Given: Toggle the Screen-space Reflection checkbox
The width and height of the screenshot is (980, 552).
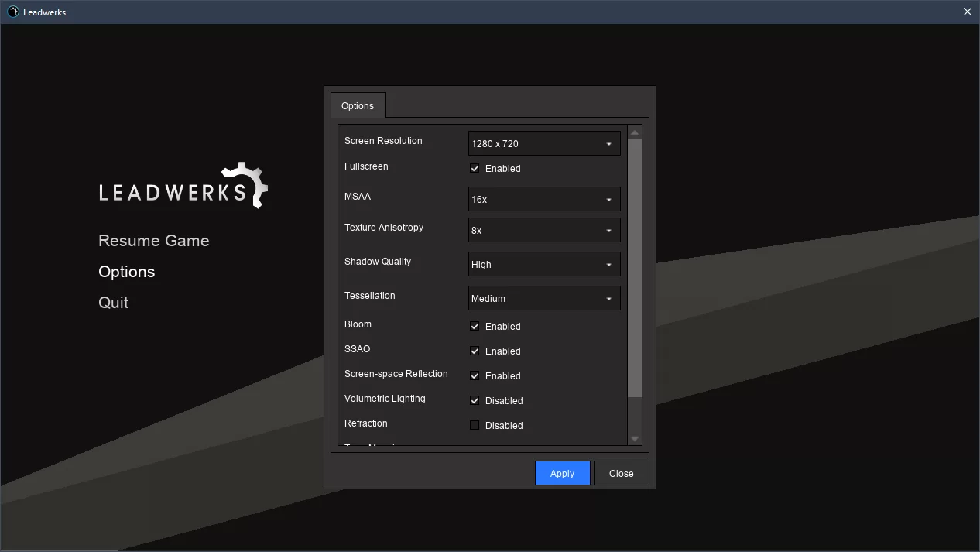Looking at the screenshot, I should 475,376.
